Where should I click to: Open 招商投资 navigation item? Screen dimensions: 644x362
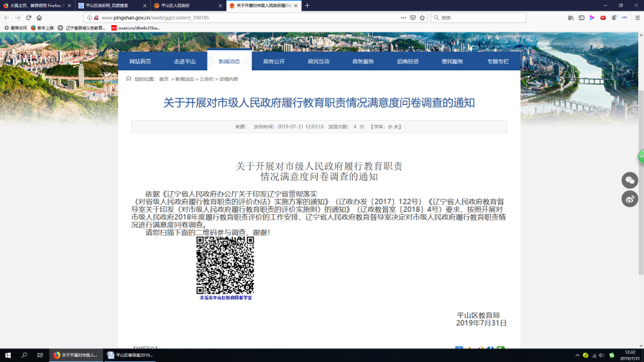408,62
